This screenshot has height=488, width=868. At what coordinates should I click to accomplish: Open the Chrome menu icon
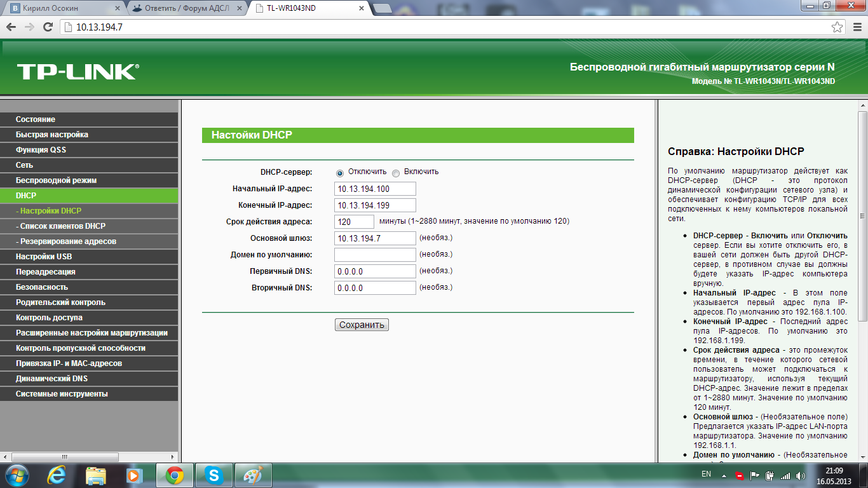pyautogui.click(x=856, y=27)
